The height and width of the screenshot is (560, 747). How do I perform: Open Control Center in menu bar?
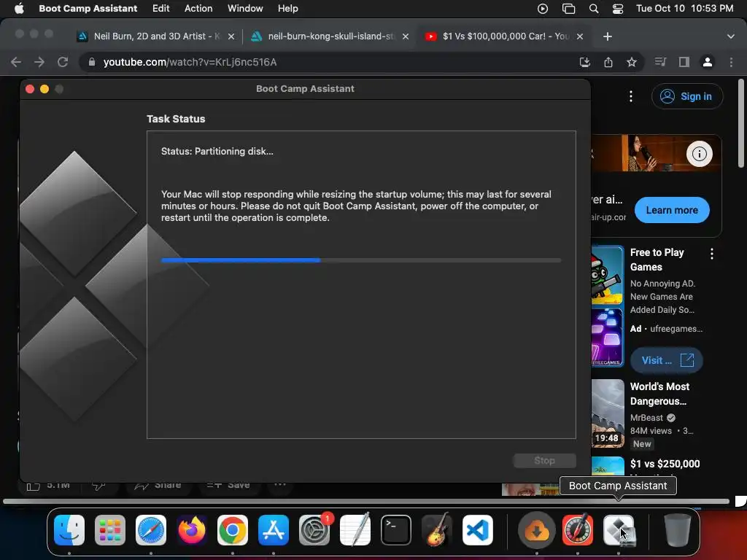click(x=617, y=9)
